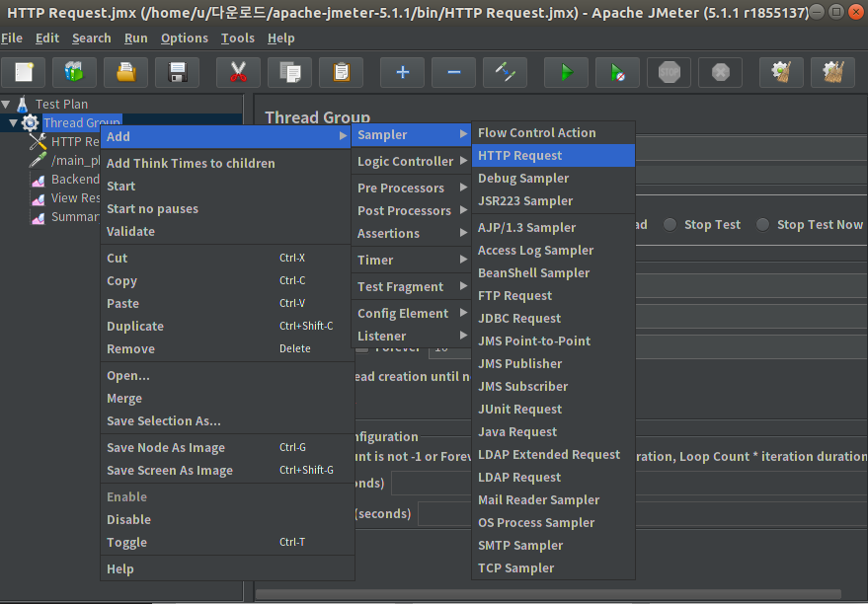
Task: Collapse the Test Plan tree node
Action: coord(6,104)
